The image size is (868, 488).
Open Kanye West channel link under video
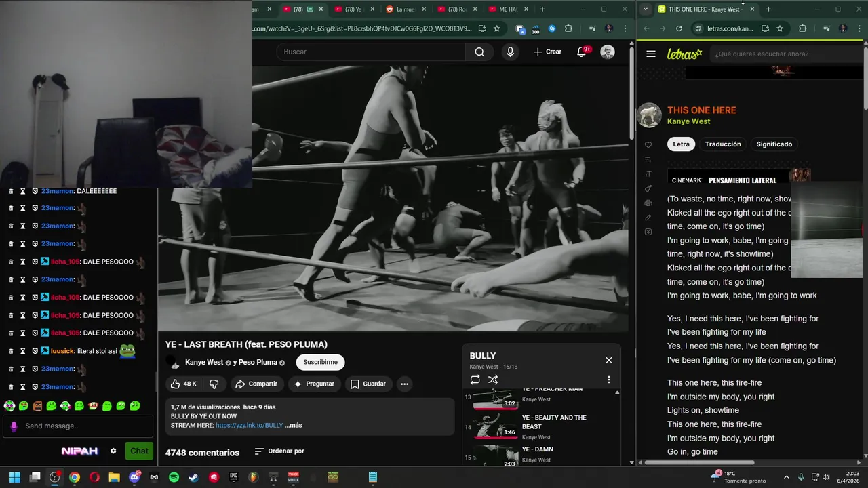pos(204,362)
